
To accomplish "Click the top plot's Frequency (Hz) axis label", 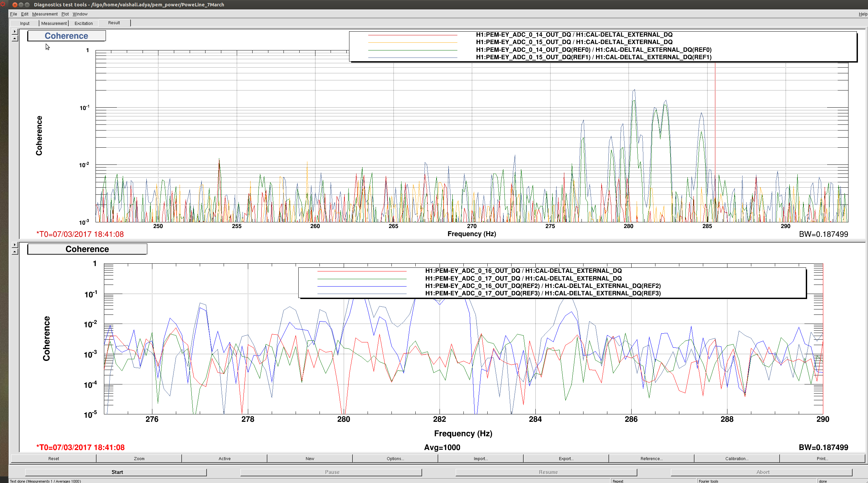I will coord(471,234).
